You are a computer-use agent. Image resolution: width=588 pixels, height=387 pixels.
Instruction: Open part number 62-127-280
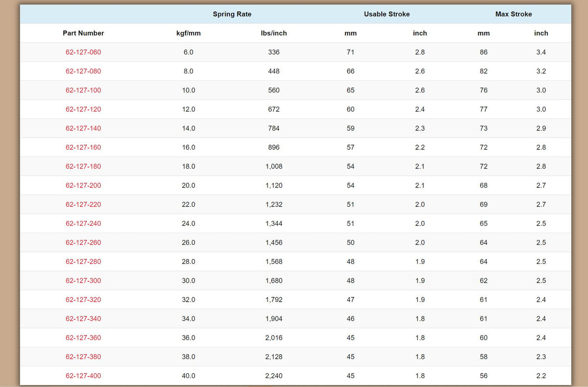pos(83,262)
